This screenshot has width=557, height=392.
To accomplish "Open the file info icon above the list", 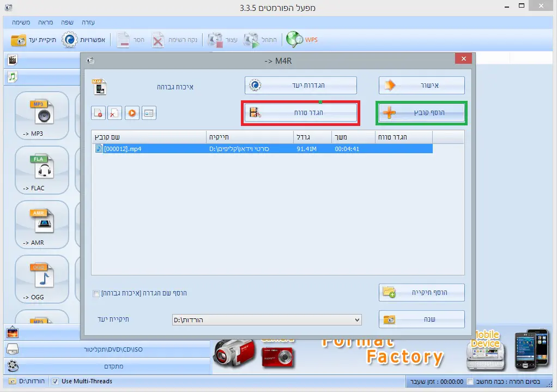I will click(149, 113).
